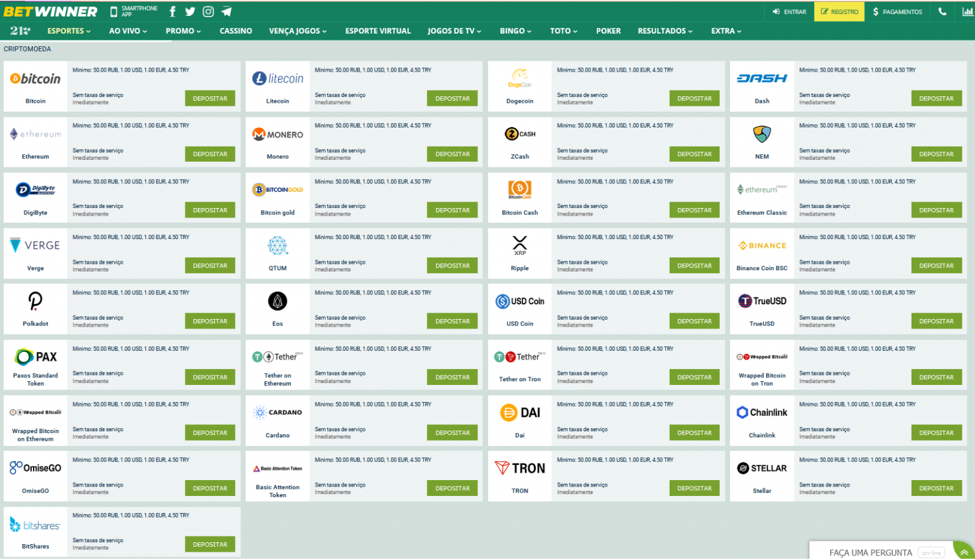Open the Telegram social icon
Viewport: 975px width, 560px height.
point(227,11)
